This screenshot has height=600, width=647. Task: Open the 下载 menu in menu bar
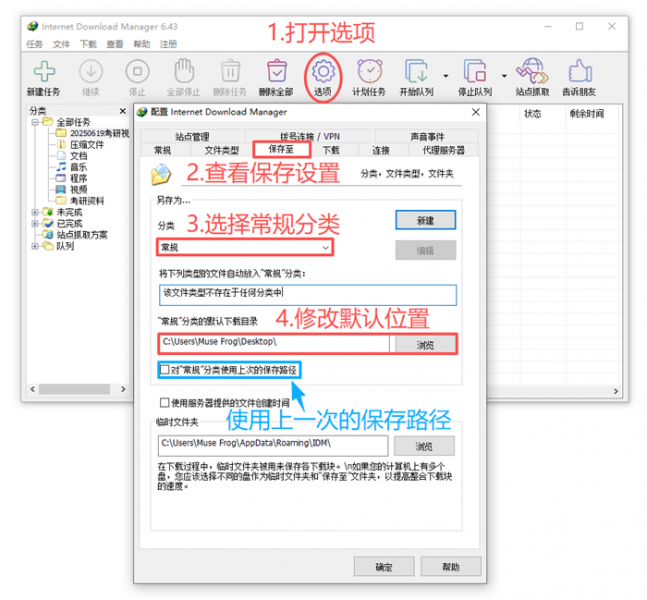click(x=88, y=44)
